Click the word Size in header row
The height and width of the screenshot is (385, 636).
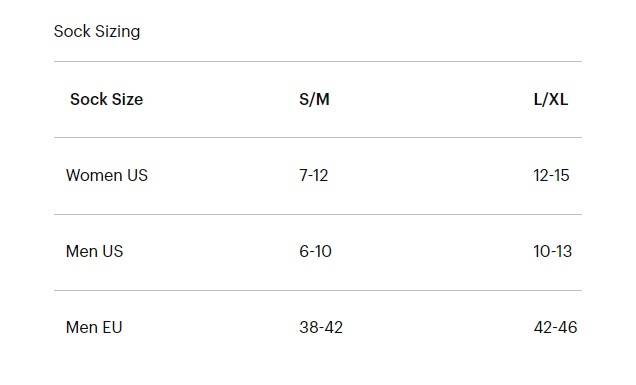click(x=127, y=99)
